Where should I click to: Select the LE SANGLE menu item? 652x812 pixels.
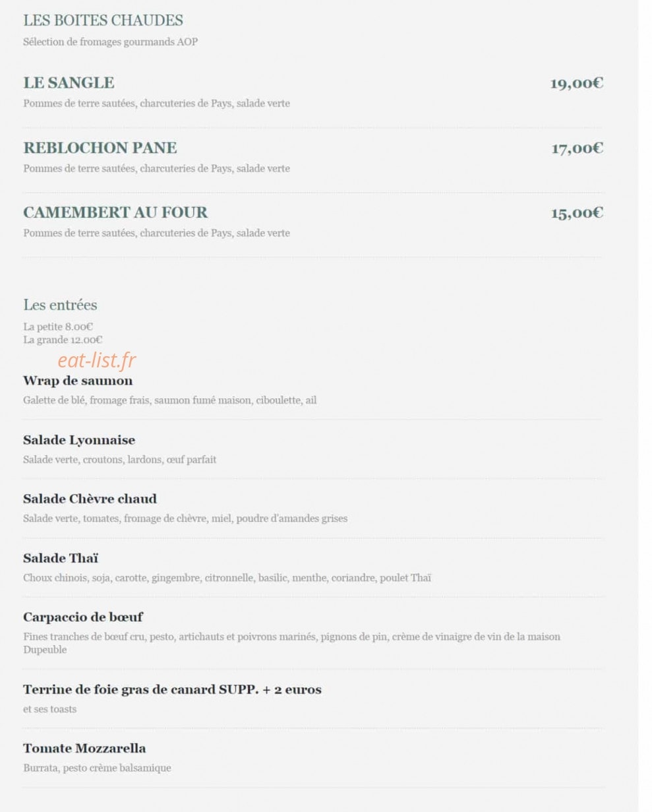click(69, 82)
